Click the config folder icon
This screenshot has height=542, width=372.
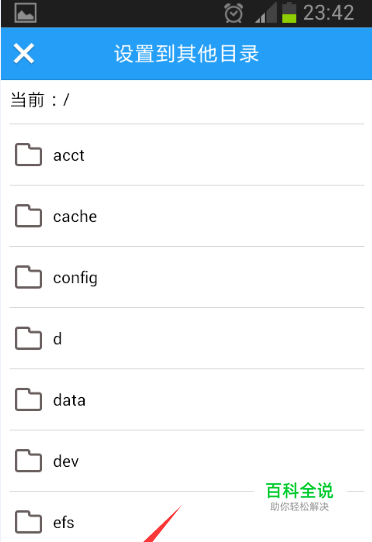pyautogui.click(x=28, y=277)
